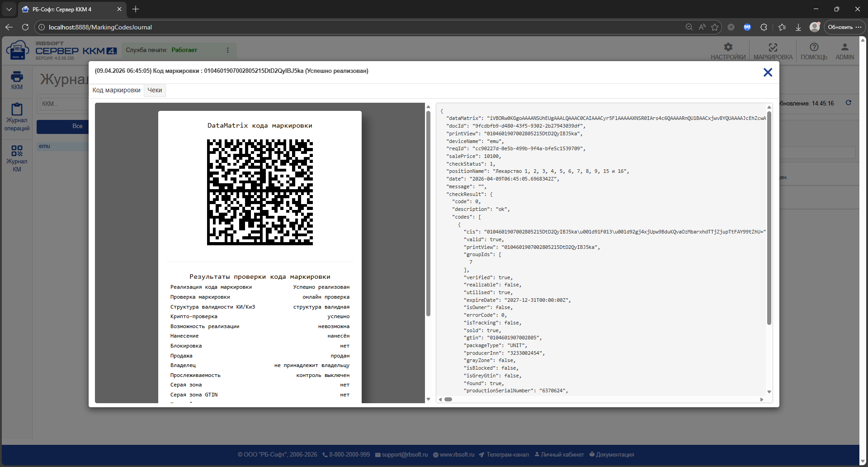Click the phone number 8-800-2000-999 link
Viewport: 868px width, 467px height.
pos(346,455)
